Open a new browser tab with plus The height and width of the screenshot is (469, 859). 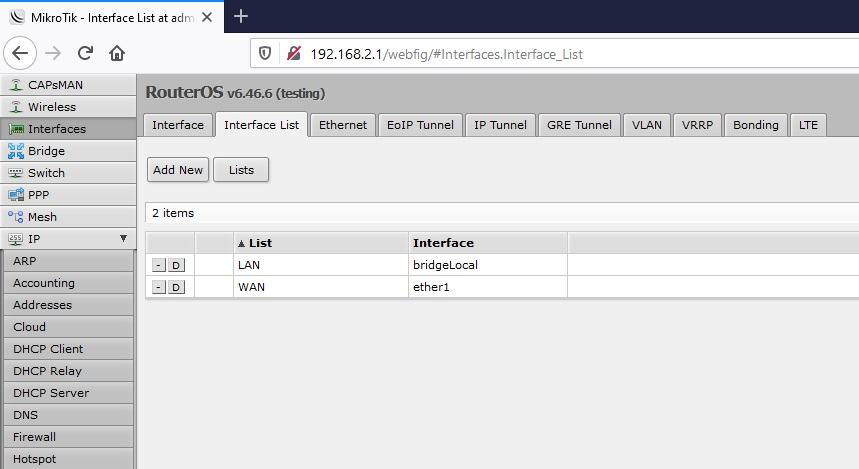tap(241, 16)
